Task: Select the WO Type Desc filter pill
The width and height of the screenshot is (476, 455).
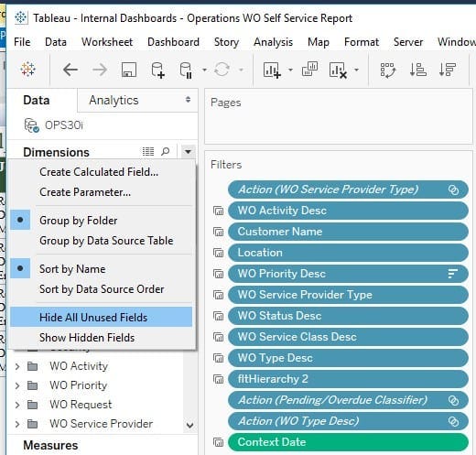Action: [348, 358]
